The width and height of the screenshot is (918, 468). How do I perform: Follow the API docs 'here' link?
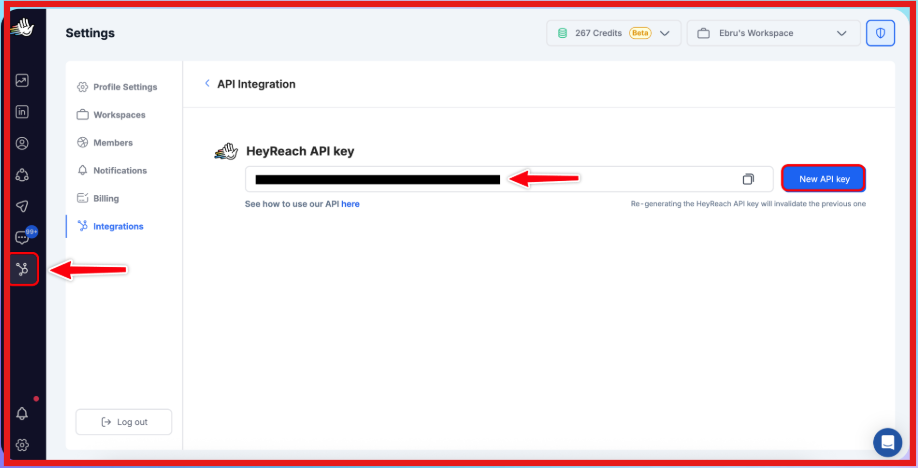tap(350, 204)
